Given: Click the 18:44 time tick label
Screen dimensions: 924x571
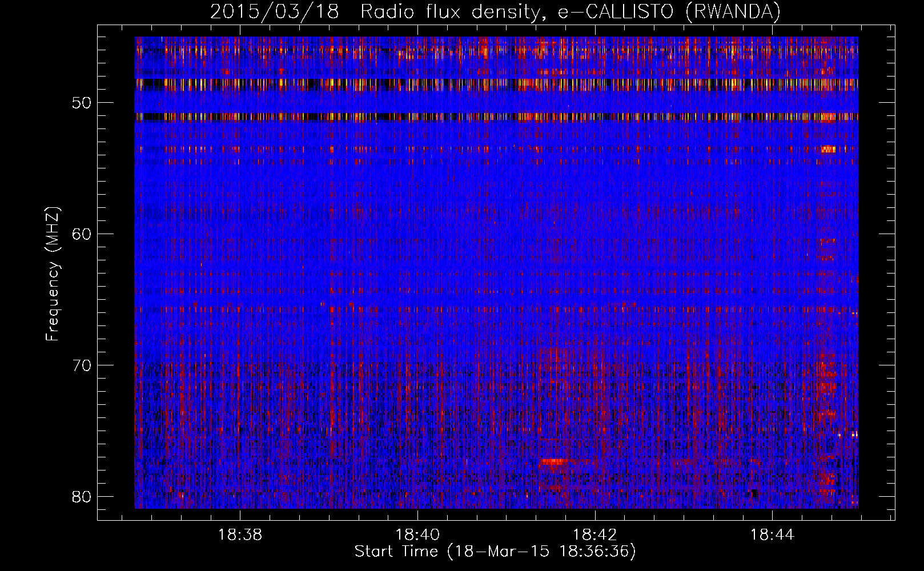Looking at the screenshot, I should tap(772, 535).
